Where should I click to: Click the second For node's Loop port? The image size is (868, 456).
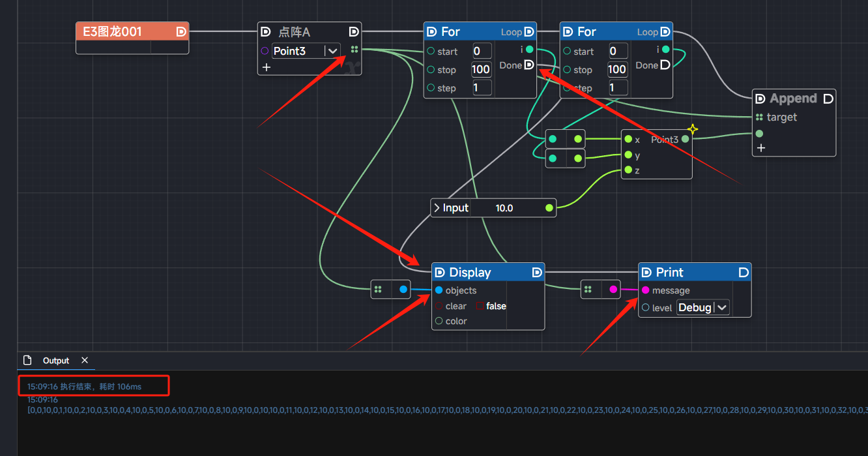665,31
